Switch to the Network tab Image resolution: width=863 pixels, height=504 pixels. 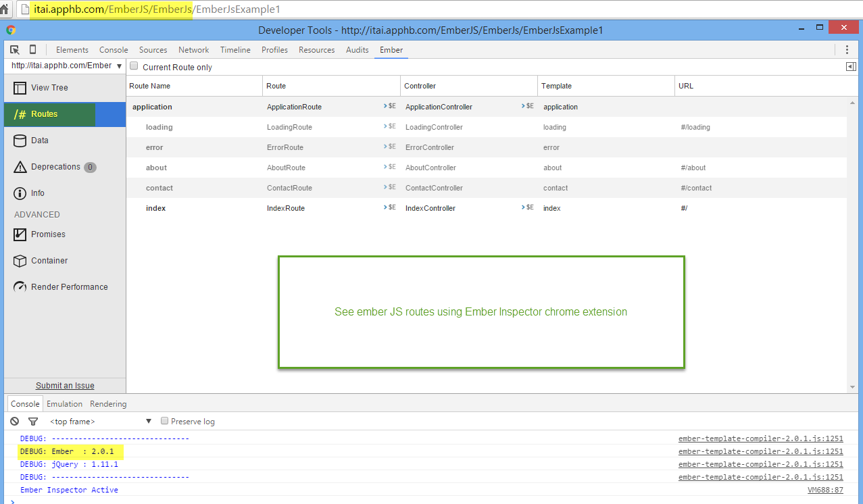pyautogui.click(x=193, y=50)
